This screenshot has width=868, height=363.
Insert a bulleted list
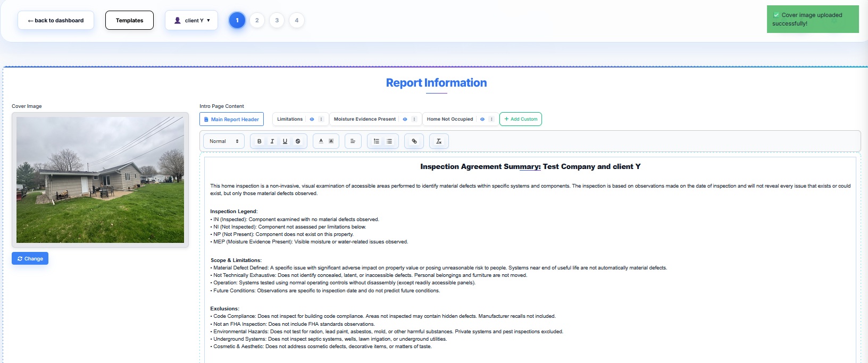pos(389,141)
